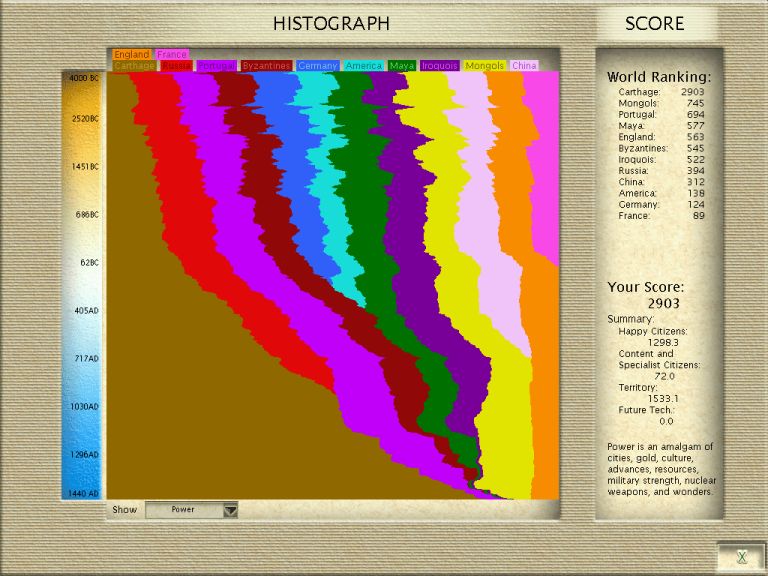Click the X exit button

[x=741, y=557]
